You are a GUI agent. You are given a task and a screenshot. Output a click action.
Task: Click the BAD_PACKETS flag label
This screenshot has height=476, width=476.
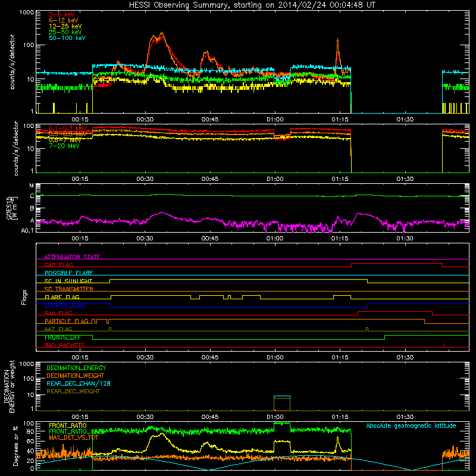tap(65, 346)
